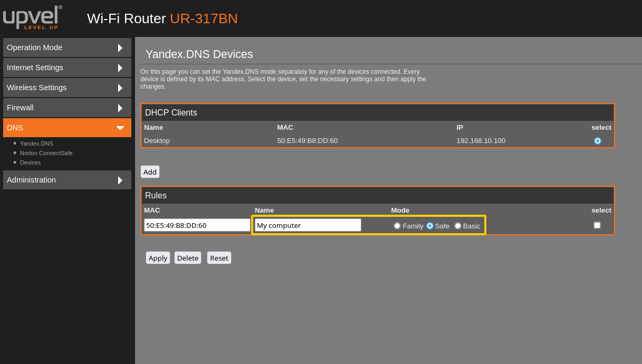642x364 pixels.
Task: Collapse the DNS section arrow
Action: point(120,128)
